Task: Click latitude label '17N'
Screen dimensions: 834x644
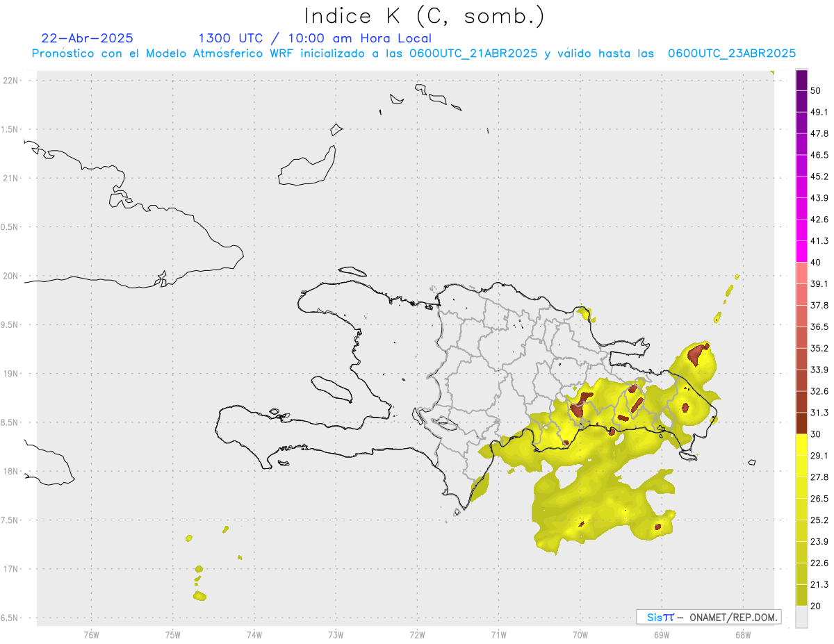Action: point(10,569)
